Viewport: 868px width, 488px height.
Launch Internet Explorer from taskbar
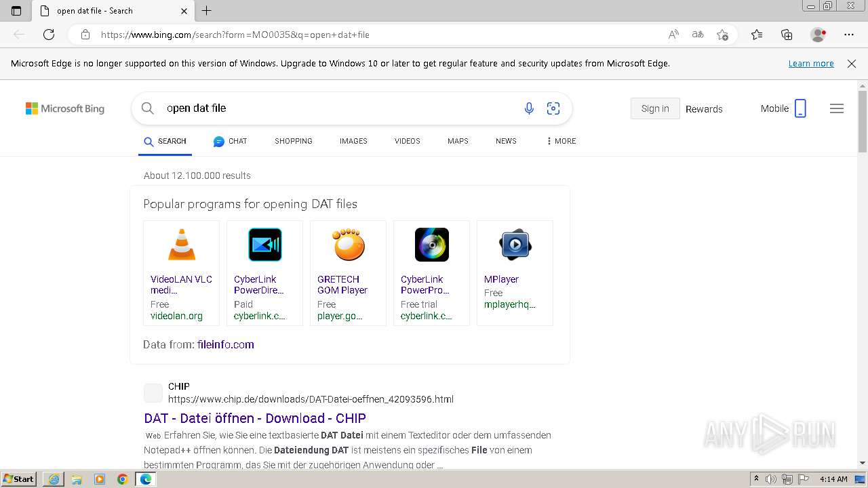click(x=54, y=479)
